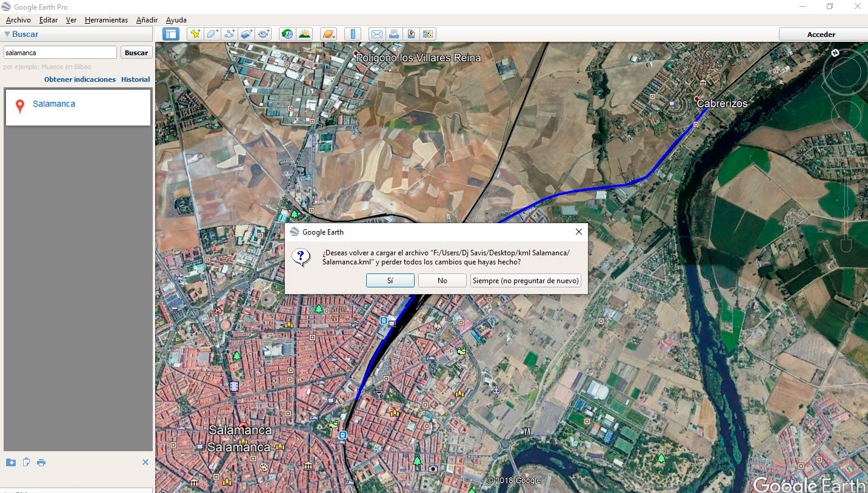Clear search results with the blue X
The height and width of the screenshot is (493, 868).
(145, 462)
